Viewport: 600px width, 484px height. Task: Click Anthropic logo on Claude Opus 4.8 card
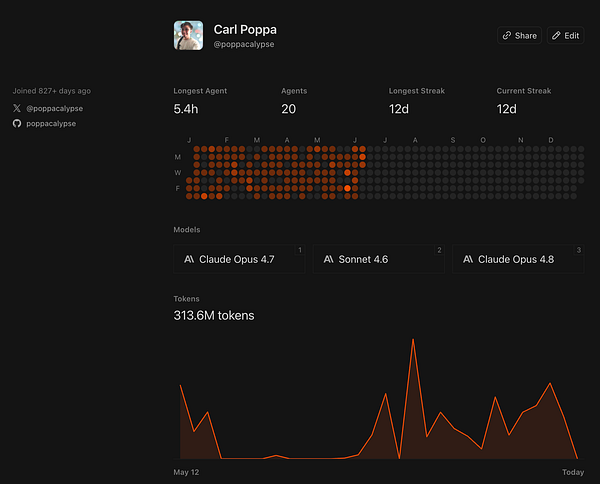(x=468, y=259)
